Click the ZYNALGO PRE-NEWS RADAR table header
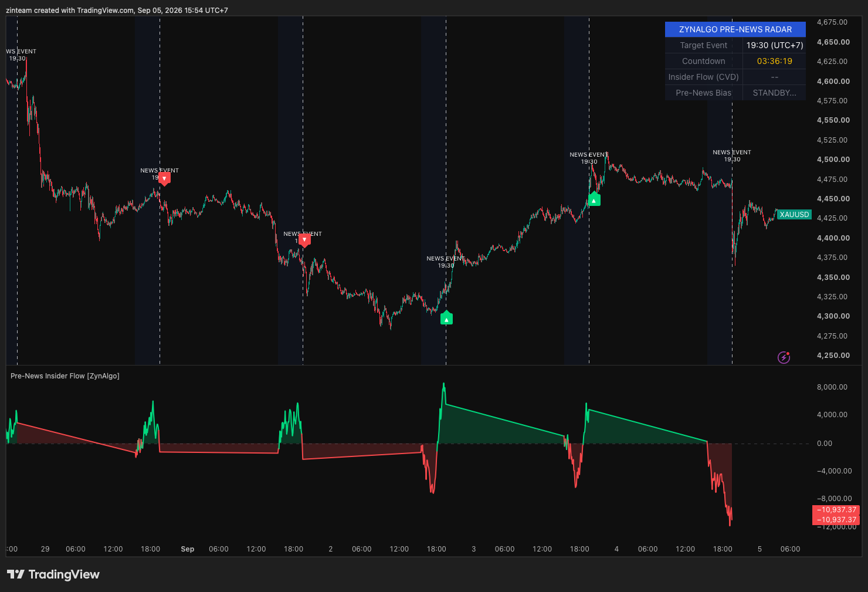Screen dimensions: 868x592 (x=735, y=29)
